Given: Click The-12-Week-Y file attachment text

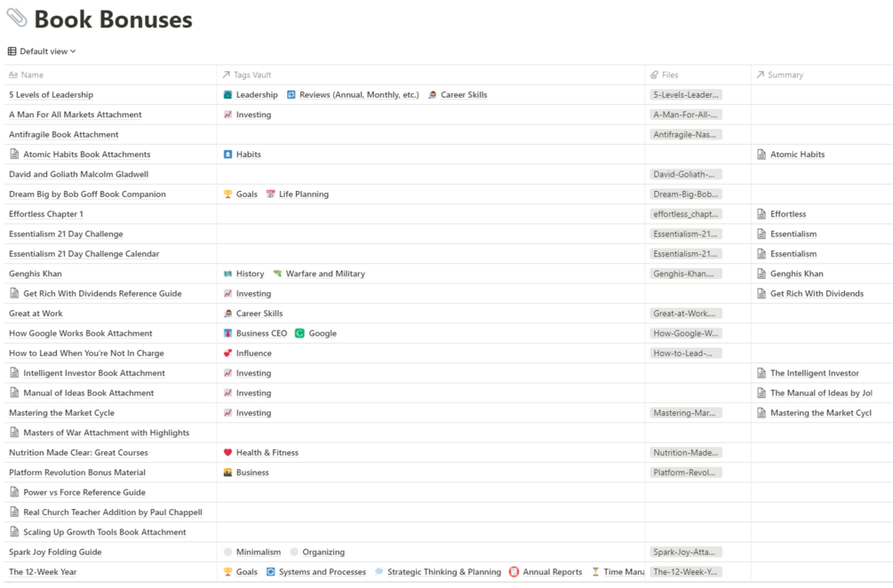Looking at the screenshot, I should click(x=685, y=572).
